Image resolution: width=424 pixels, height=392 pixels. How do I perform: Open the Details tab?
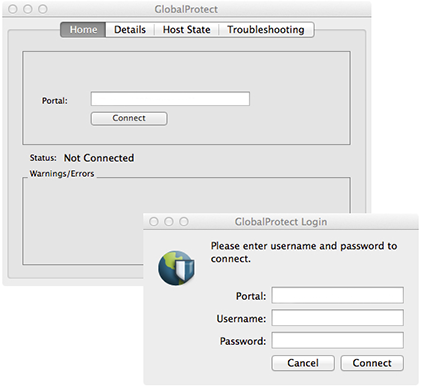[x=130, y=30]
